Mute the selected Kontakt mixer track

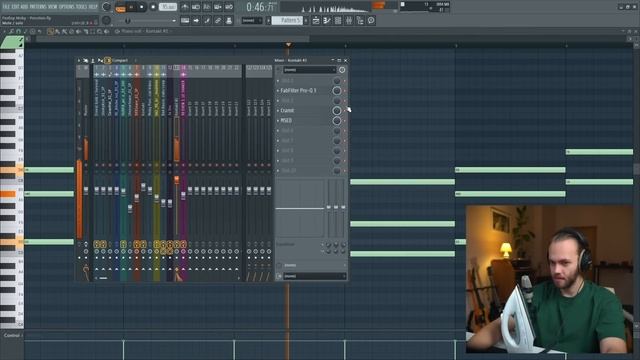pyautogui.click(x=177, y=165)
